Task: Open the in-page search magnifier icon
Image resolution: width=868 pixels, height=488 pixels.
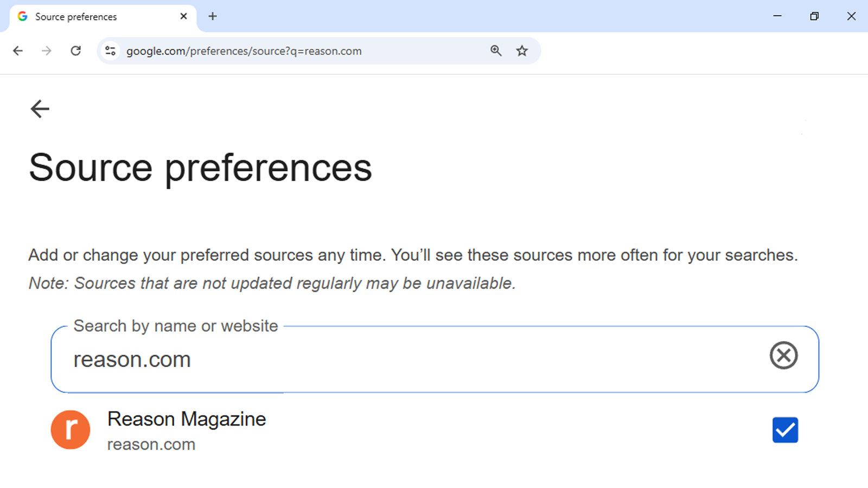Action: (495, 50)
